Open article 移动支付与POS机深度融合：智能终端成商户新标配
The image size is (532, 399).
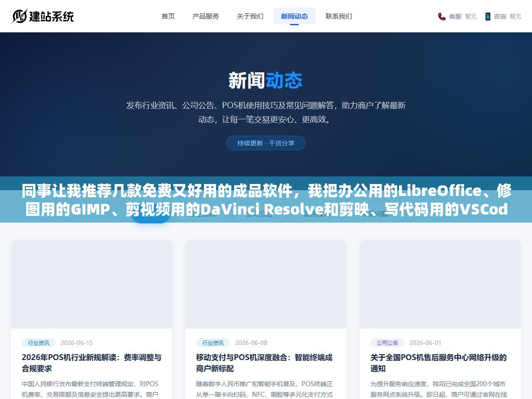264,363
